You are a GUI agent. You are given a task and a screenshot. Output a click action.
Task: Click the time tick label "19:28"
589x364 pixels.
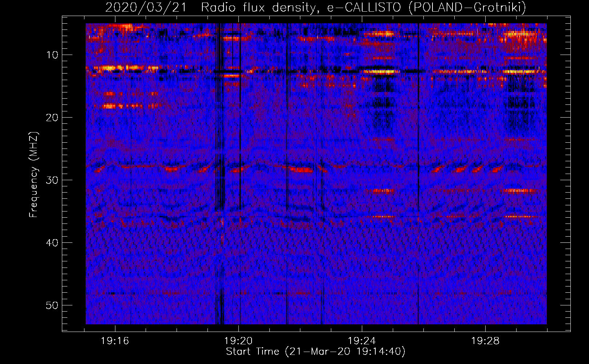[x=485, y=341]
